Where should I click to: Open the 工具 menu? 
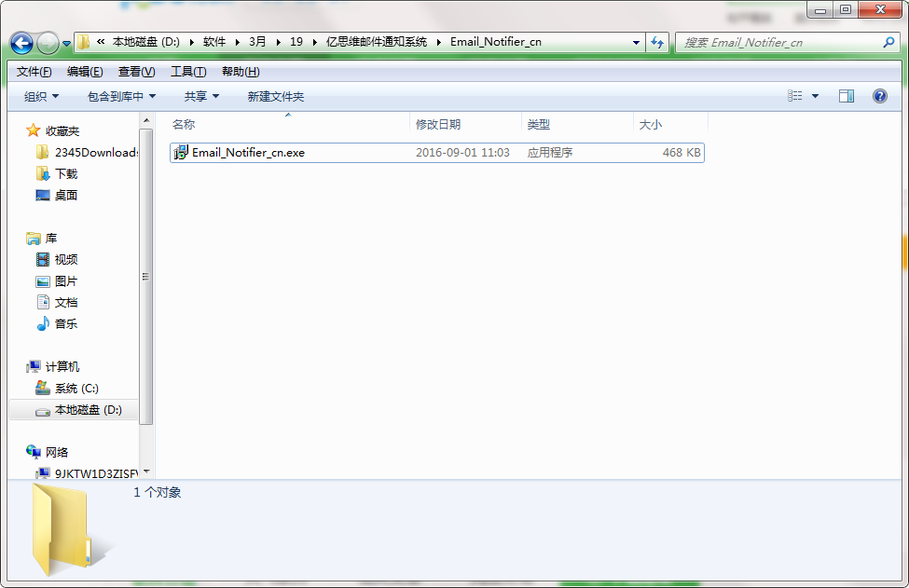point(188,71)
